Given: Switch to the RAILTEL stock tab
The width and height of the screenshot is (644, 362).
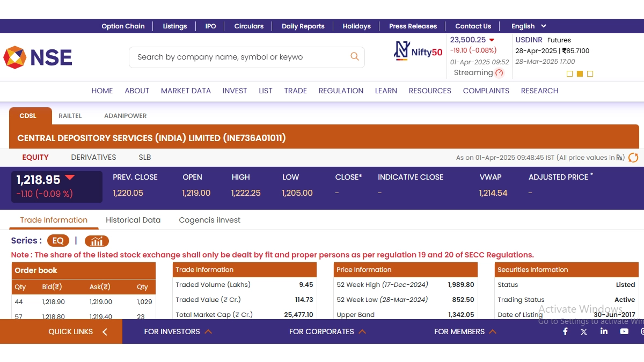Looking at the screenshot, I should [70, 116].
